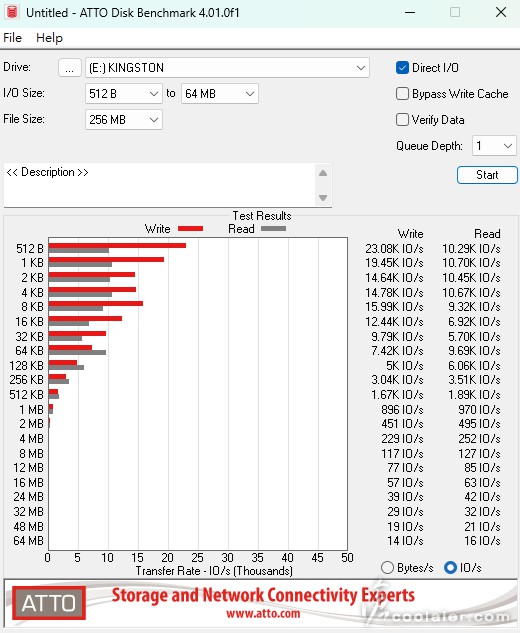Click the description scroll down arrow
Screen dimensions: 520x633
(323, 197)
